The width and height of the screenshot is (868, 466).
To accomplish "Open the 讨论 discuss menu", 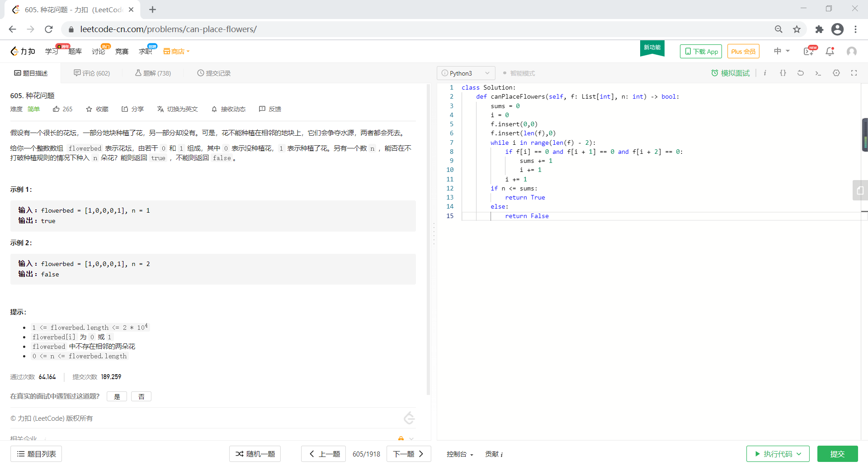I will pos(99,52).
